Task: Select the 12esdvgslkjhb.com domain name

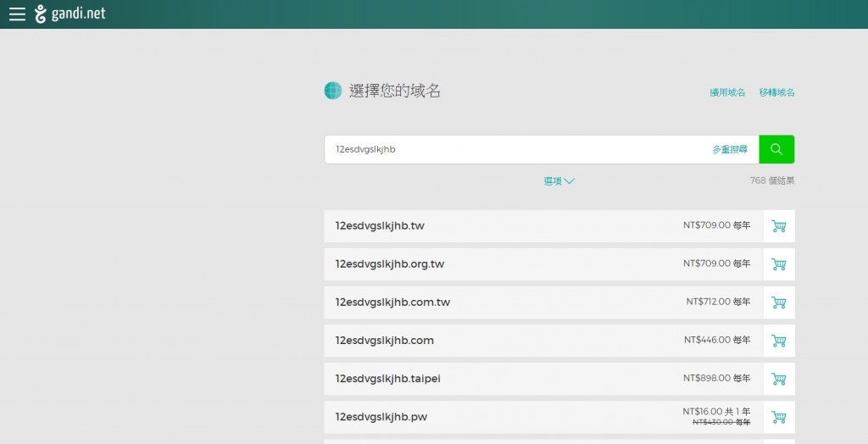Action: click(384, 341)
